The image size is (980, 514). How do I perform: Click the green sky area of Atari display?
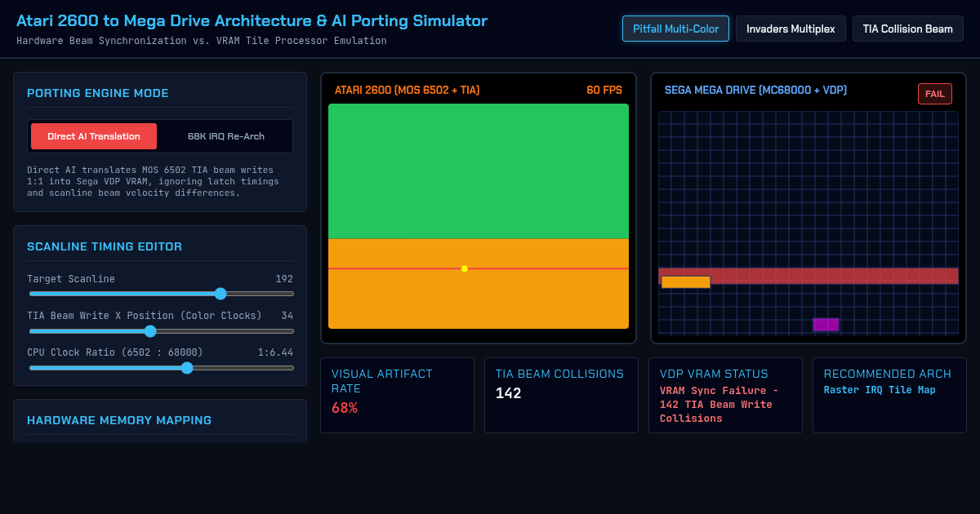coord(479,171)
